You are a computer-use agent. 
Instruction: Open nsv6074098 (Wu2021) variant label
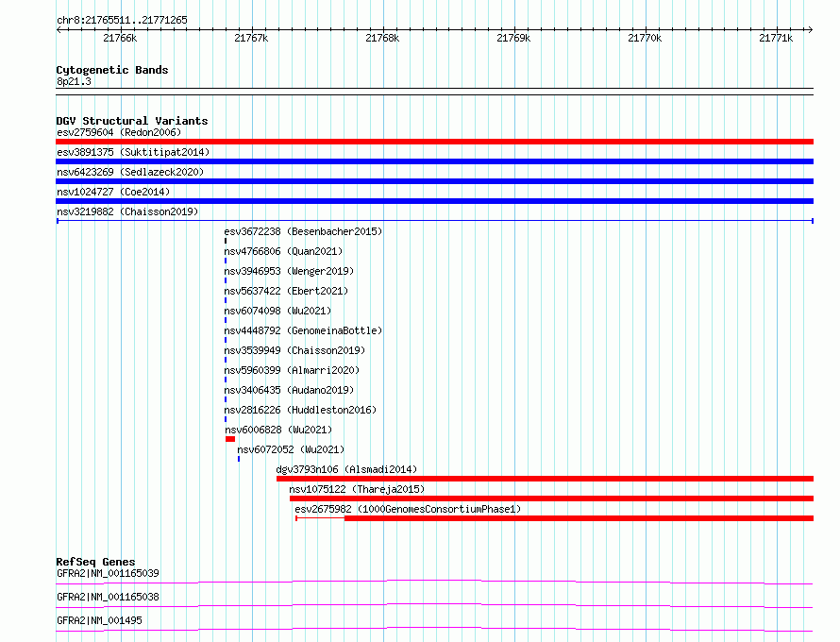277,311
